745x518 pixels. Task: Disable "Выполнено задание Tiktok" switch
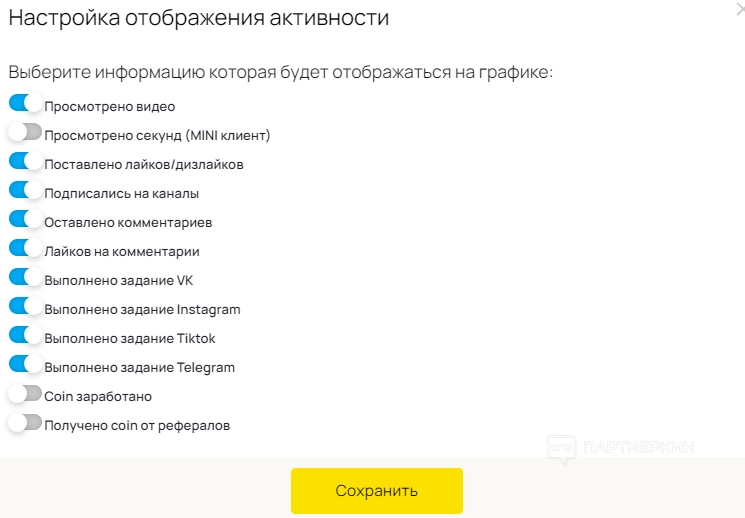coord(25,335)
